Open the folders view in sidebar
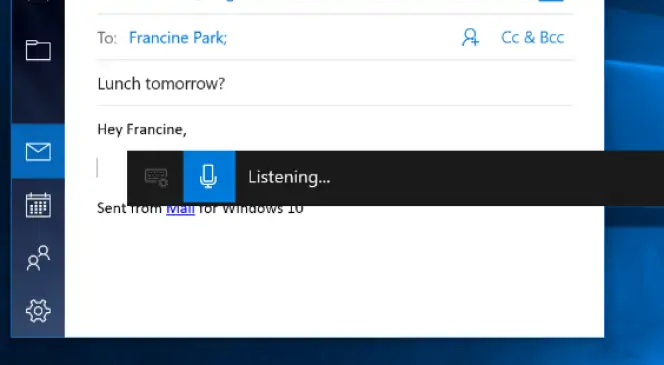 click(38, 50)
